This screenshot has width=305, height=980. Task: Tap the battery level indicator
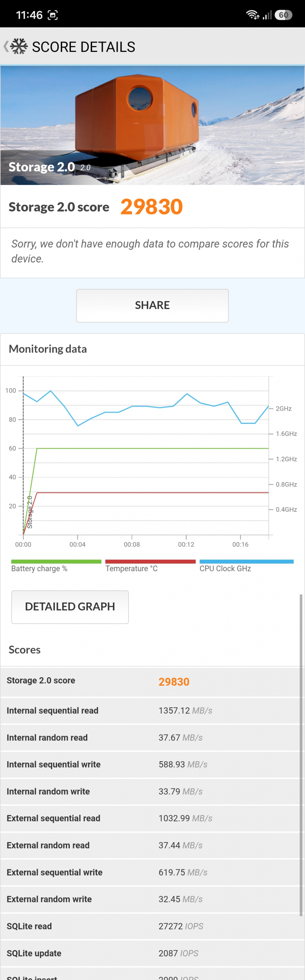[283, 15]
